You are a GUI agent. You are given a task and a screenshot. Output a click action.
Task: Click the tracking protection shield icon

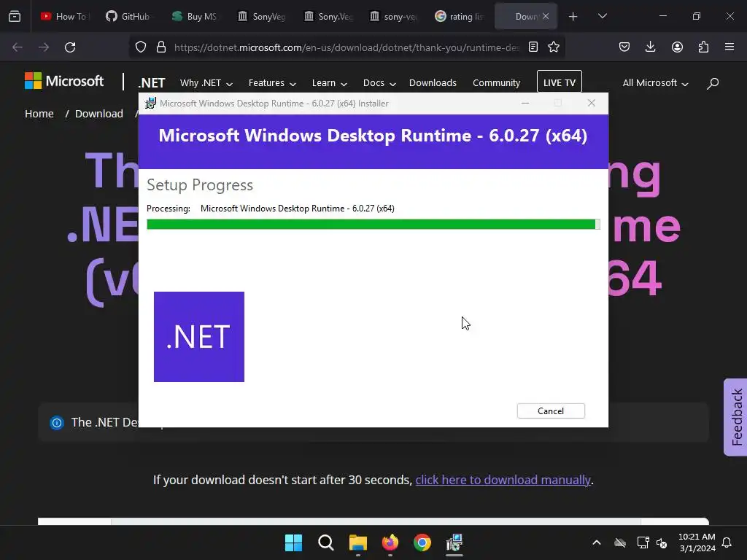[x=141, y=47]
